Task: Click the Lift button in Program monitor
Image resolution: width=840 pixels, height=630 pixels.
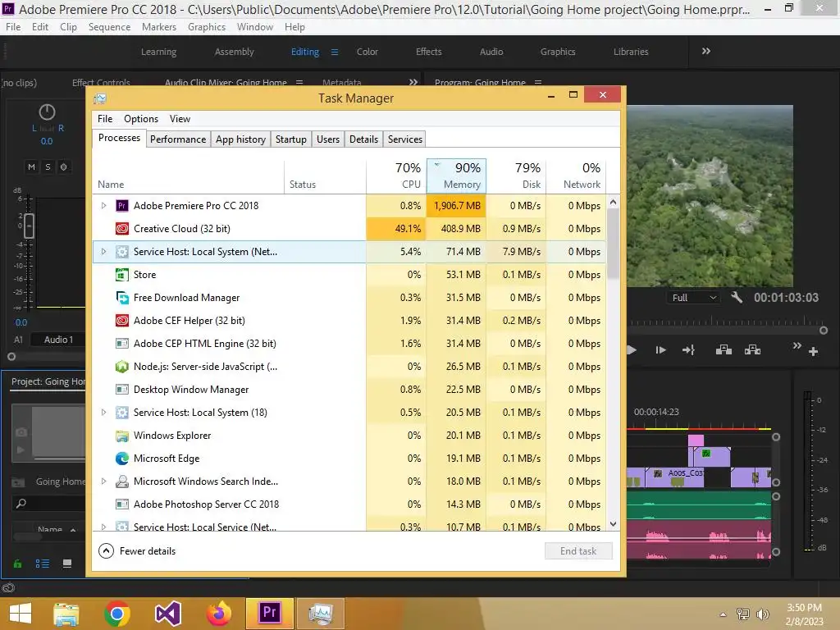Action: pyautogui.click(x=724, y=350)
